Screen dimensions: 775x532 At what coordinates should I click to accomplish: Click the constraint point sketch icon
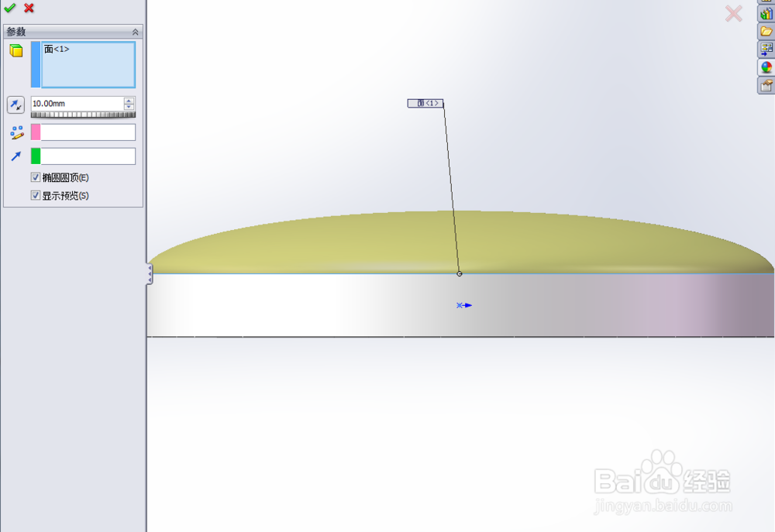pyautogui.click(x=16, y=132)
